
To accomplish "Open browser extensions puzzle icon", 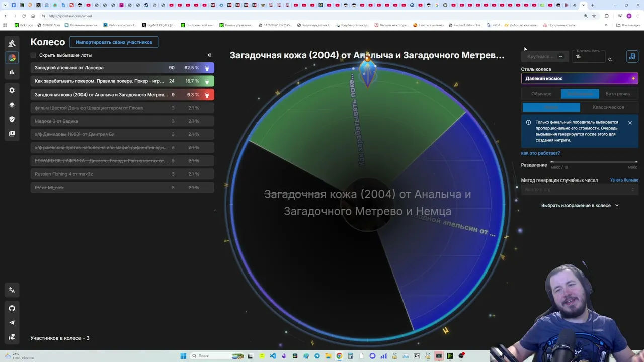I will pyautogui.click(x=606, y=16).
